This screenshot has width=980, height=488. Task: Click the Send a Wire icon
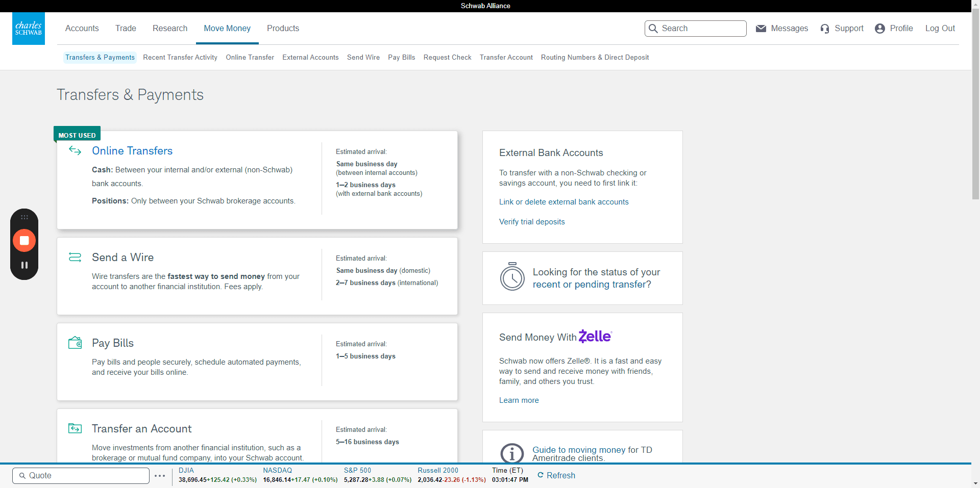(x=75, y=257)
